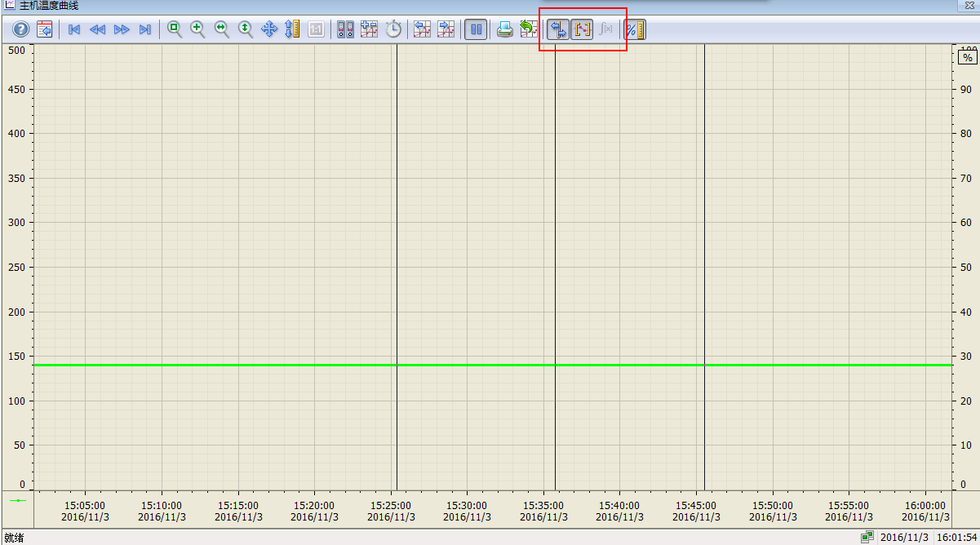The image size is (980, 545).
Task: Open the select time range clock icon
Action: pos(393,30)
